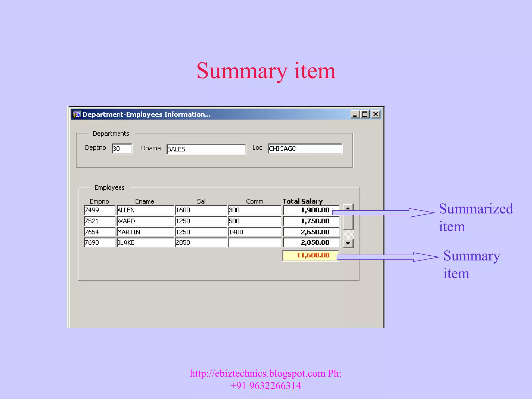This screenshot has width=532, height=399.
Task: Open the ebiztechnics.blogspot.com link
Action: click(257, 373)
